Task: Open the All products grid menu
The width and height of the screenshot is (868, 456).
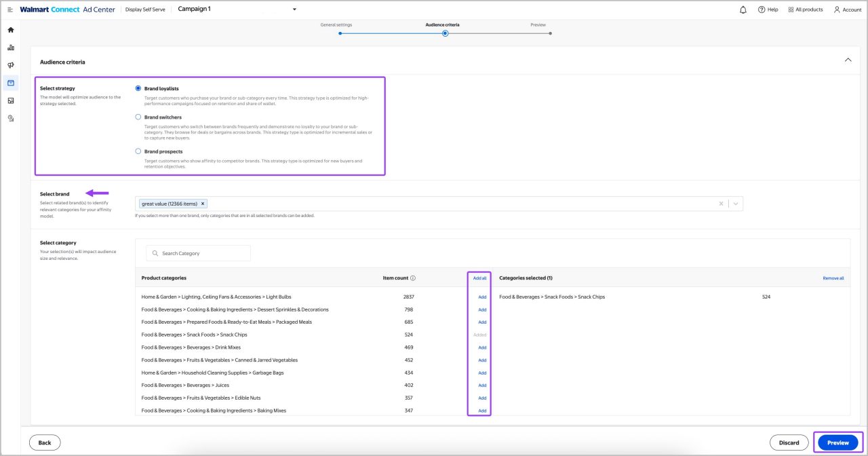Action: coord(806,9)
